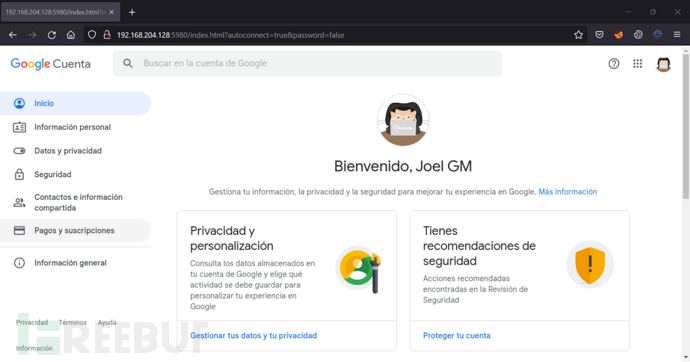Viewport: 690px width, 362px height.
Task: Click the Información personal ID card icon
Action: 19,127
